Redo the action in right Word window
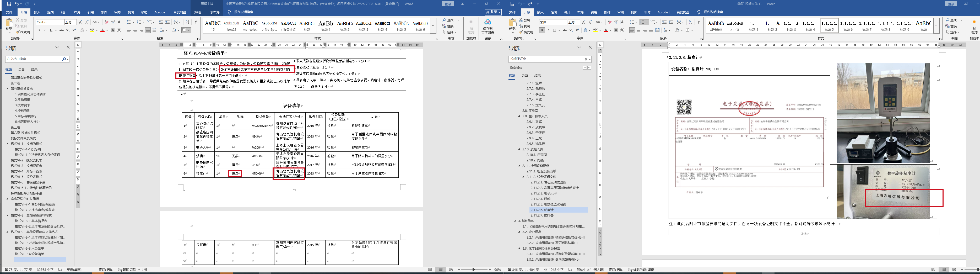The height and width of the screenshot is (274, 980). 530,4
